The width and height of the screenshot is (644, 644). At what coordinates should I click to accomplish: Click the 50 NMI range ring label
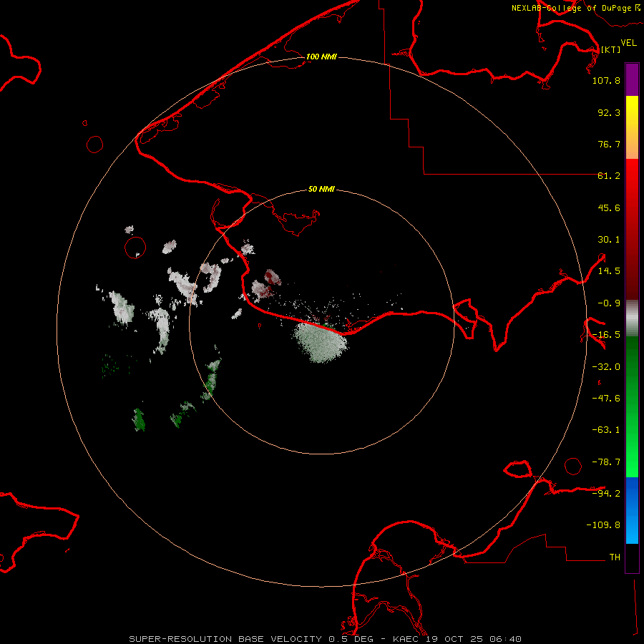[x=321, y=190]
